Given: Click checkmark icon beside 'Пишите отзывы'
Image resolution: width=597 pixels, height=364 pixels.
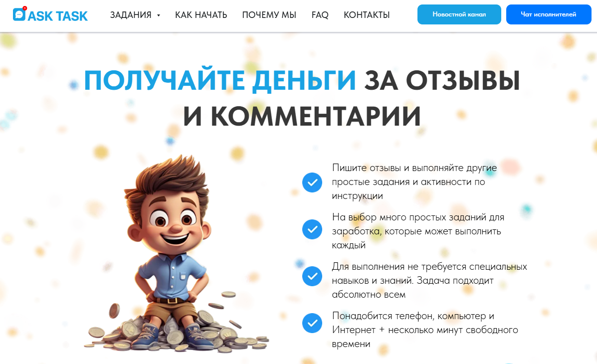Looking at the screenshot, I should (x=312, y=182).
